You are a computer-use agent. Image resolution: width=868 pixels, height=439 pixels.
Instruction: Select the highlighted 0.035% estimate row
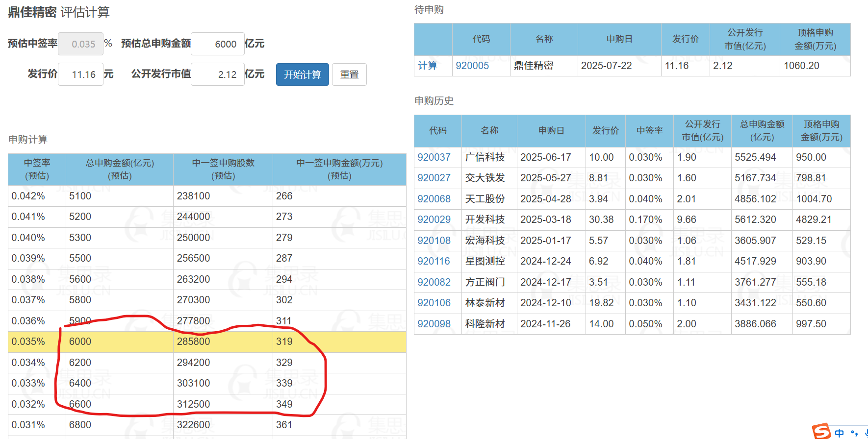207,341
